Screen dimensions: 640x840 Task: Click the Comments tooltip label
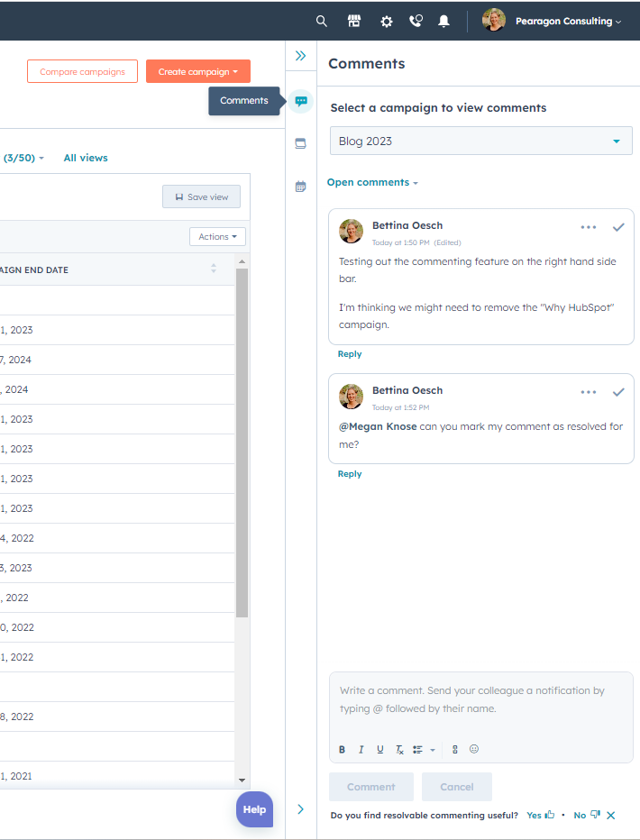click(x=244, y=101)
